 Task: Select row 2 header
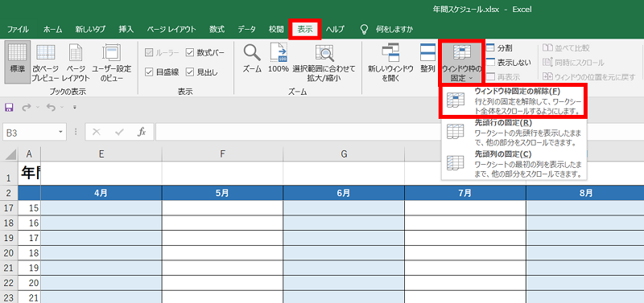point(9,193)
